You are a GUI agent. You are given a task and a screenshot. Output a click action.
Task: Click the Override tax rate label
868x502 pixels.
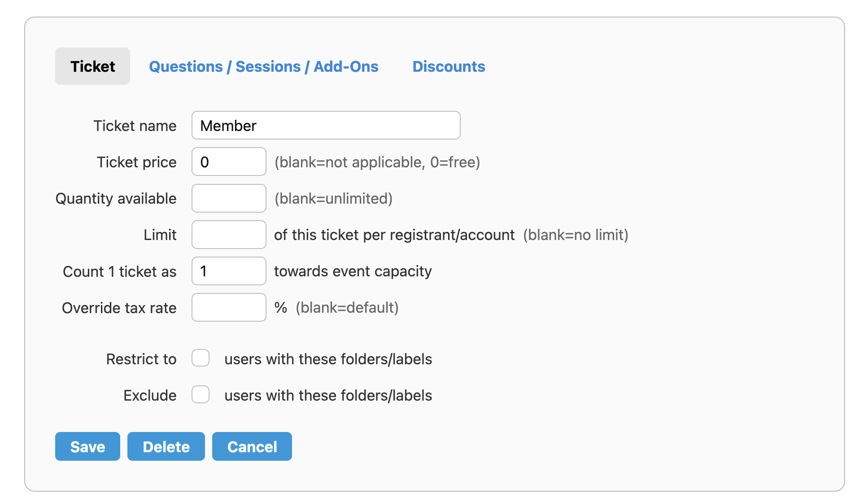pos(119,308)
